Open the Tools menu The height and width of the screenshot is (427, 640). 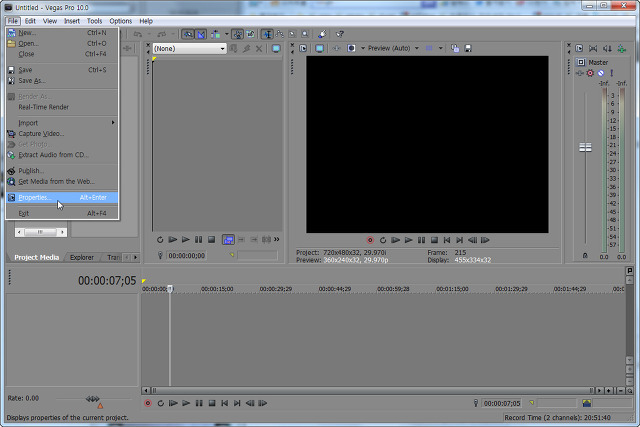pyautogui.click(x=94, y=21)
